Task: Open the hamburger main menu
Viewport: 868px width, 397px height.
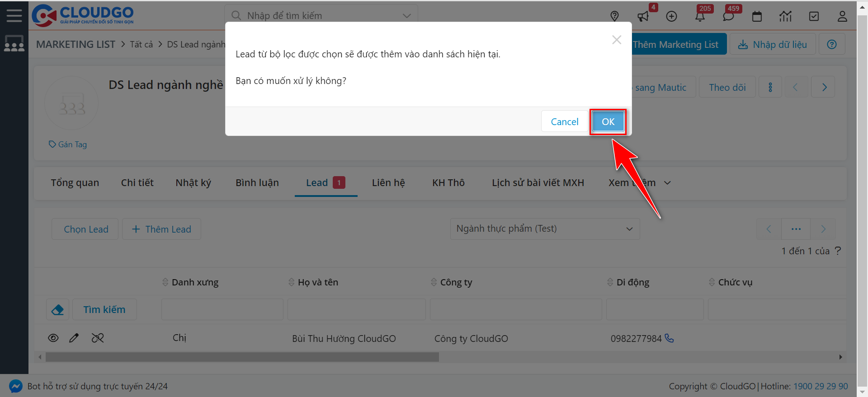Action: [x=14, y=15]
